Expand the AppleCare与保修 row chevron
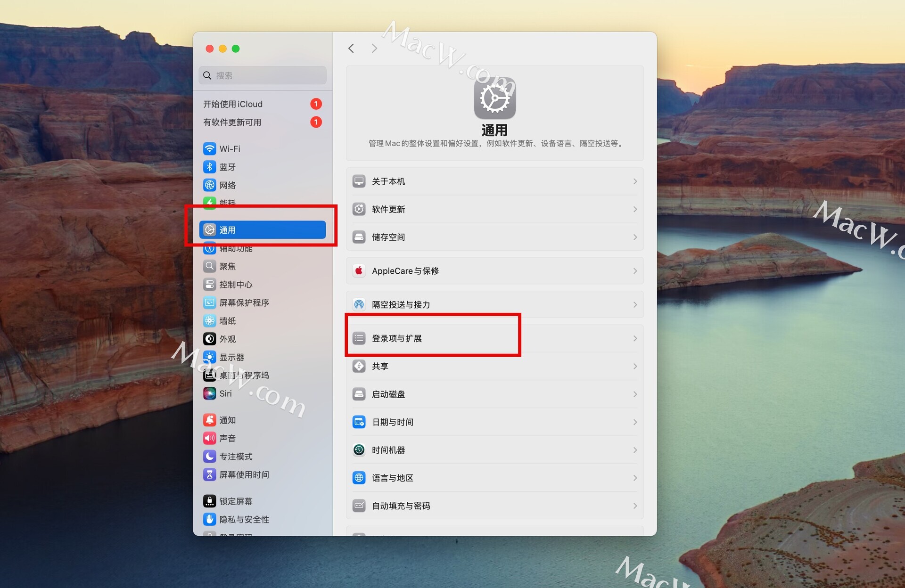This screenshot has height=588, width=905. coord(635,271)
